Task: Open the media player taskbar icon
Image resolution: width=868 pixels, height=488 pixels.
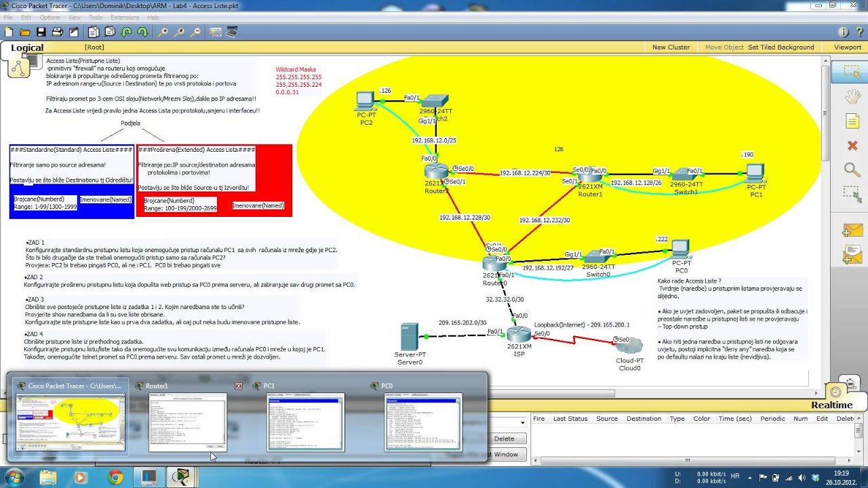Action: click(80, 477)
